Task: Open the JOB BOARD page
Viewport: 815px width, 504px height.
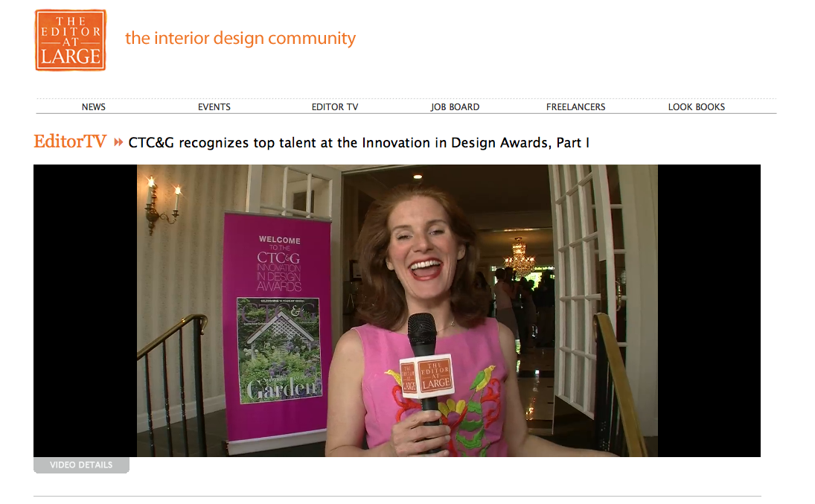Action: (455, 107)
